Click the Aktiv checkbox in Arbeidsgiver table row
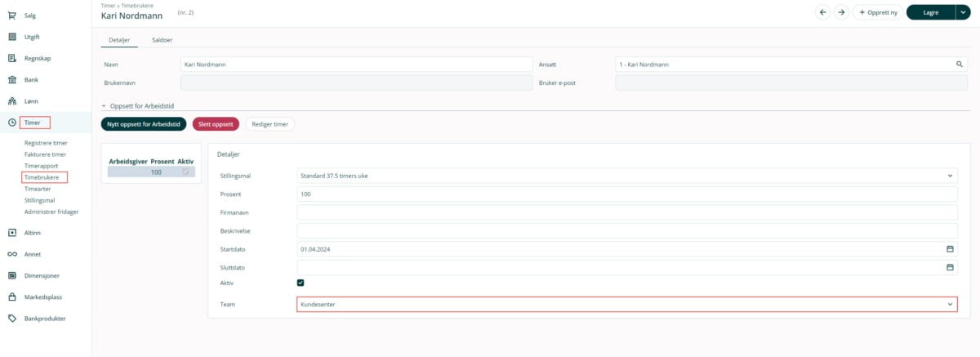This screenshot has height=357, width=980. click(185, 172)
